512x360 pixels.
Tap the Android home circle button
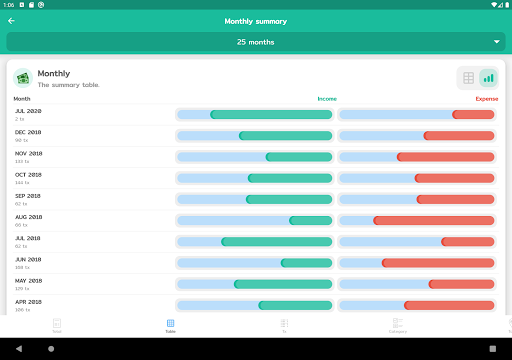pyautogui.click(x=51, y=349)
